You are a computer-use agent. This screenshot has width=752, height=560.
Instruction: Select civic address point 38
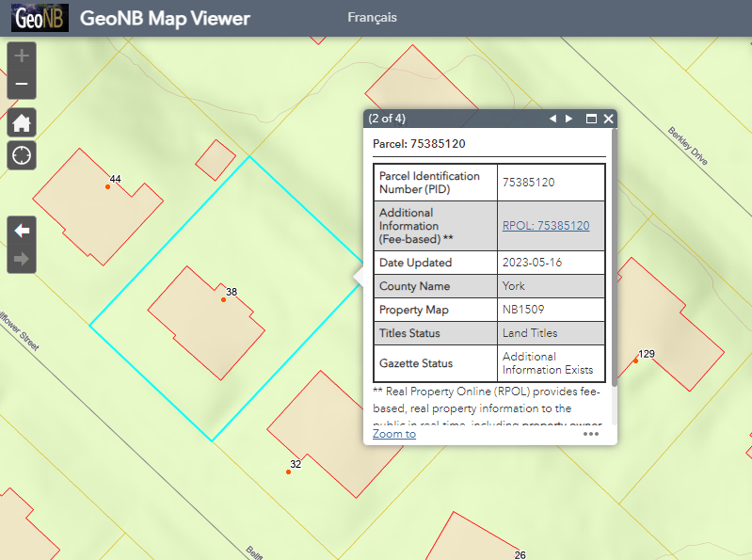223,299
